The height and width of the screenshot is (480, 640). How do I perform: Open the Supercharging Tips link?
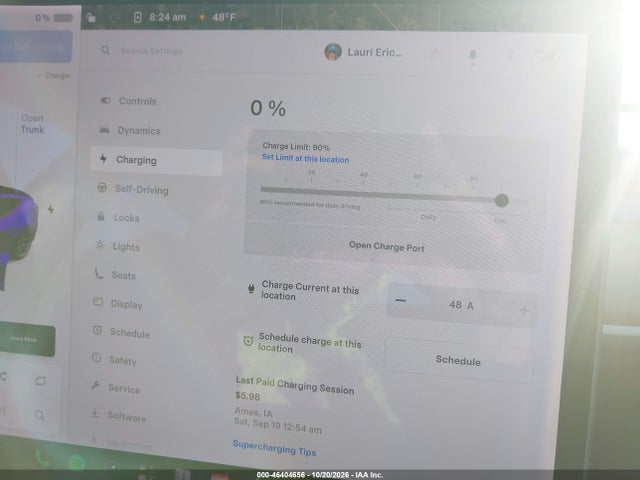point(274,448)
